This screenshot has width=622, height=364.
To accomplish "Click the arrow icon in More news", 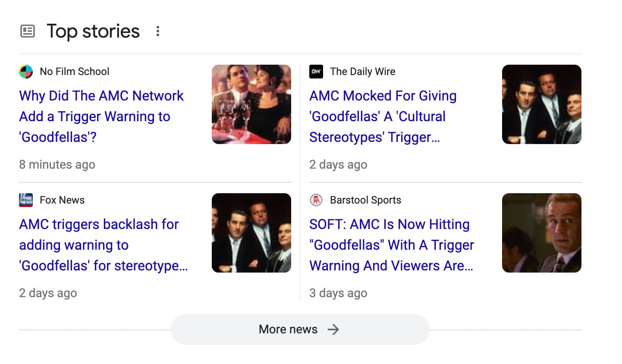I will click(333, 329).
